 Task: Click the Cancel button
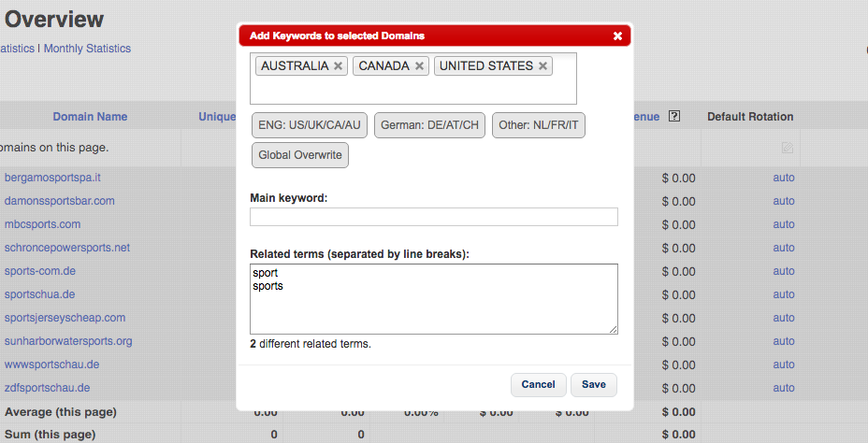[x=538, y=384]
